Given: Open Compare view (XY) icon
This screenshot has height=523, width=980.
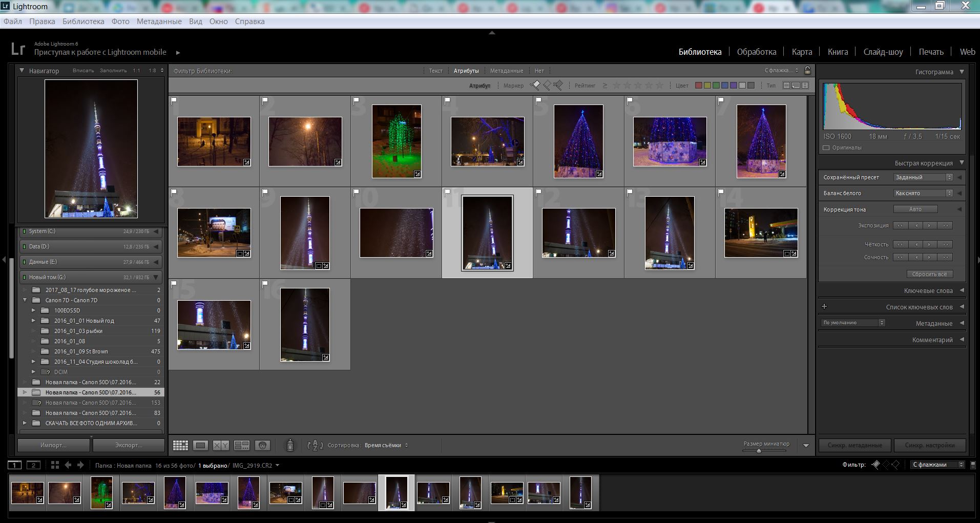Looking at the screenshot, I should (221, 446).
